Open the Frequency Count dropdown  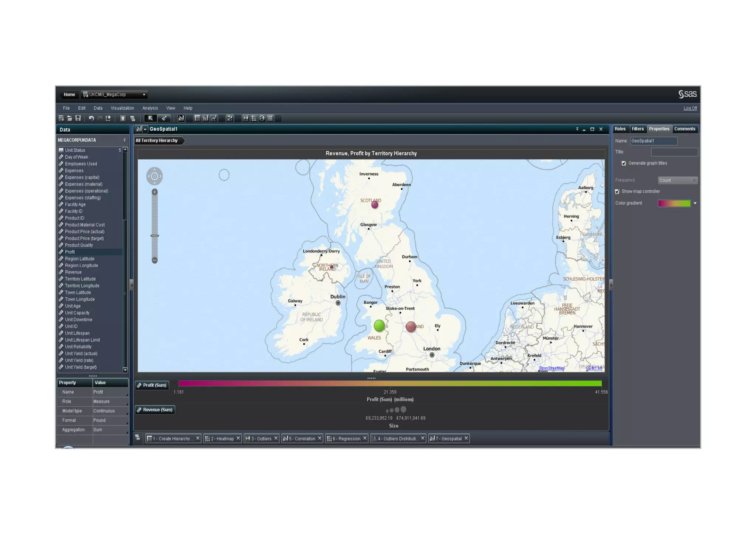coord(677,180)
